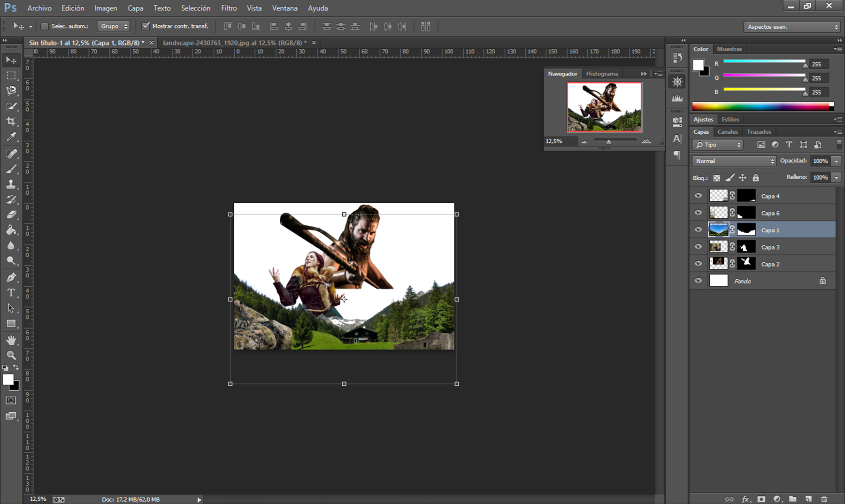The image size is (845, 504).
Task: Switch to the Histograma tab
Action: click(x=602, y=74)
